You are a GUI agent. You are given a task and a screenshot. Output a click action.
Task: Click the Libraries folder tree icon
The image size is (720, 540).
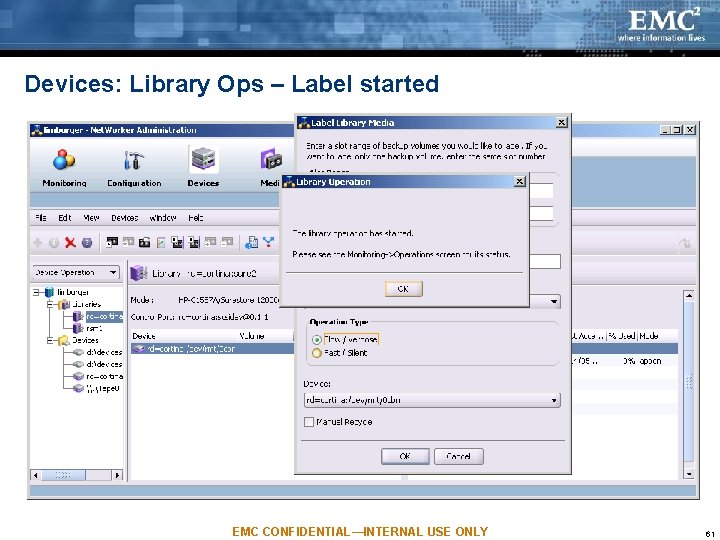(x=64, y=304)
